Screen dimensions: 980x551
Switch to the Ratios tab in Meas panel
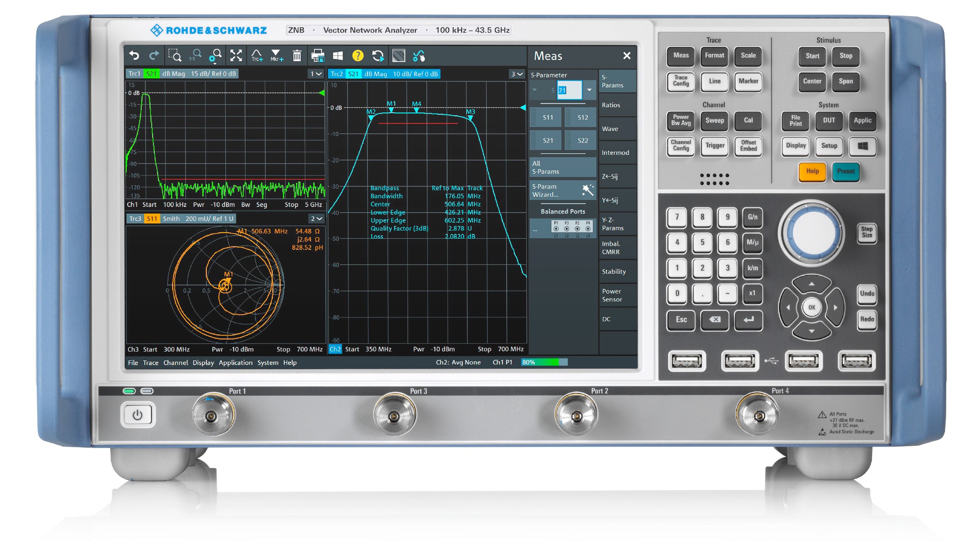(x=612, y=105)
